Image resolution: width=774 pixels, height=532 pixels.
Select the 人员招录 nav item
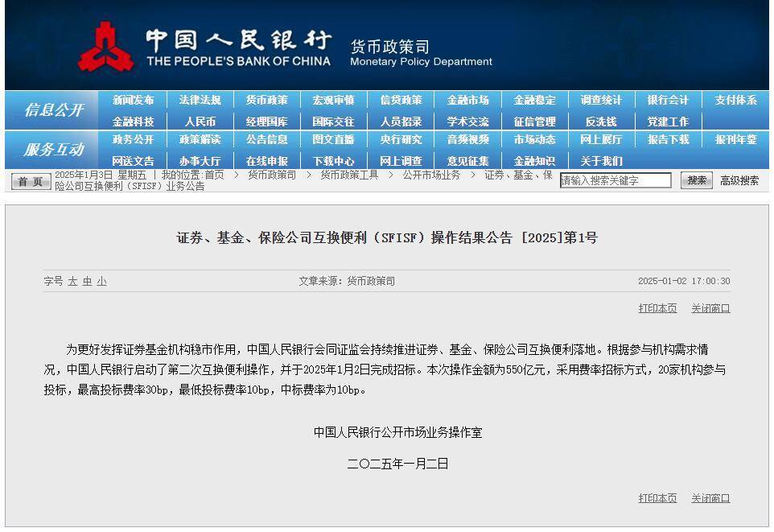tap(401, 122)
